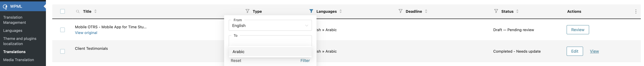Open the three-dot column options menu
644x66 pixels.
coord(636,11)
